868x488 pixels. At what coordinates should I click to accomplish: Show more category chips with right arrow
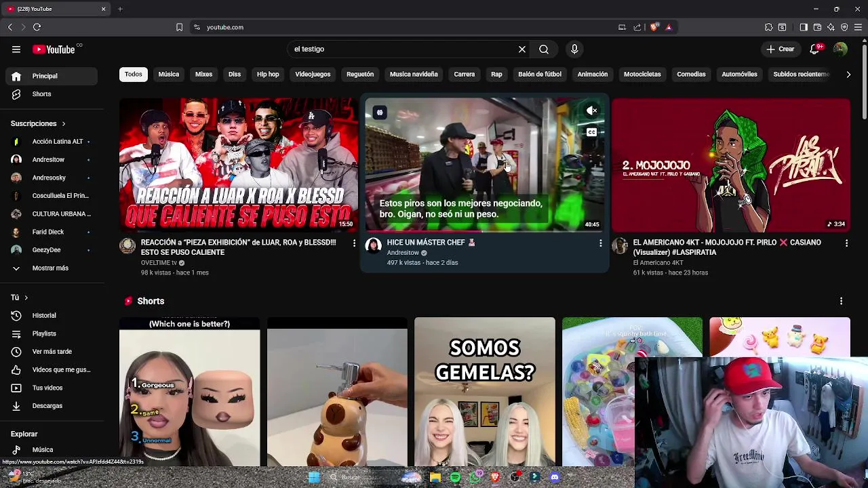coord(848,75)
